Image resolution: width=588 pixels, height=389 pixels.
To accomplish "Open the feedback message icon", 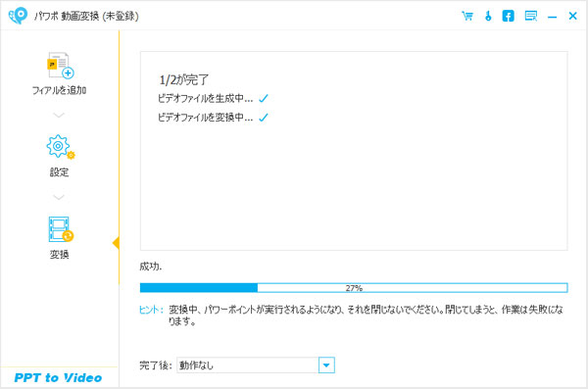I will (x=530, y=16).
